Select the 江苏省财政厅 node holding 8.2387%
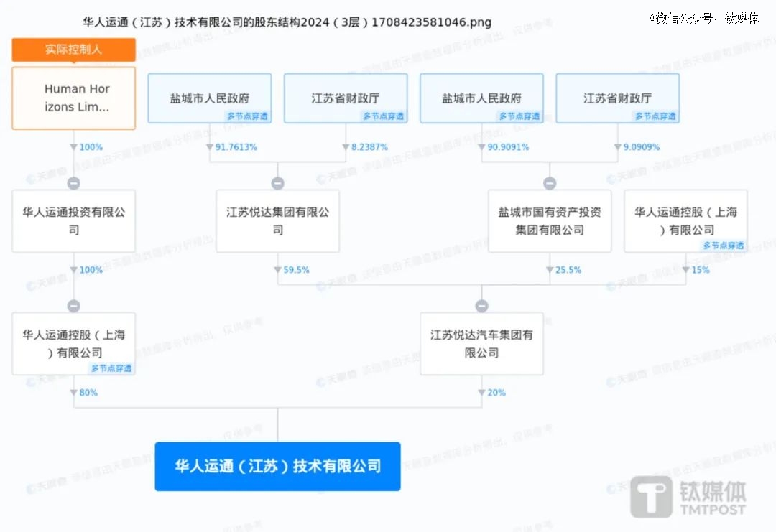The height and width of the screenshot is (532, 776). [x=346, y=98]
